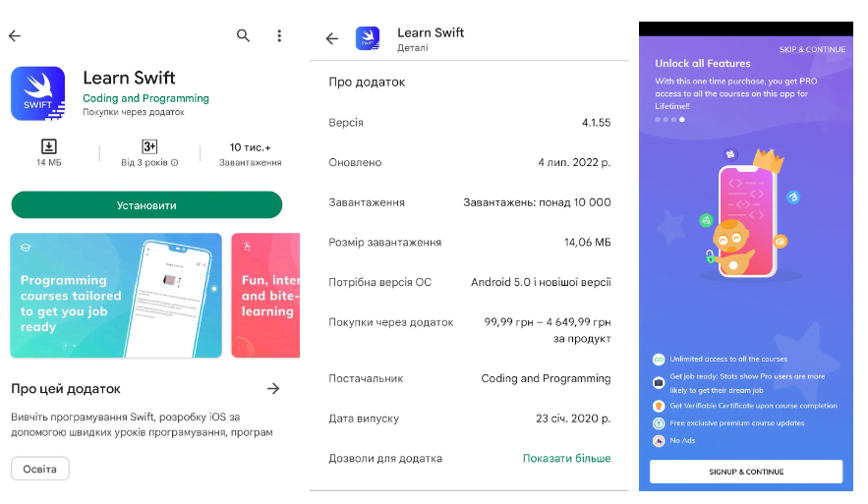Install the app with the Установити button

pos(146,205)
